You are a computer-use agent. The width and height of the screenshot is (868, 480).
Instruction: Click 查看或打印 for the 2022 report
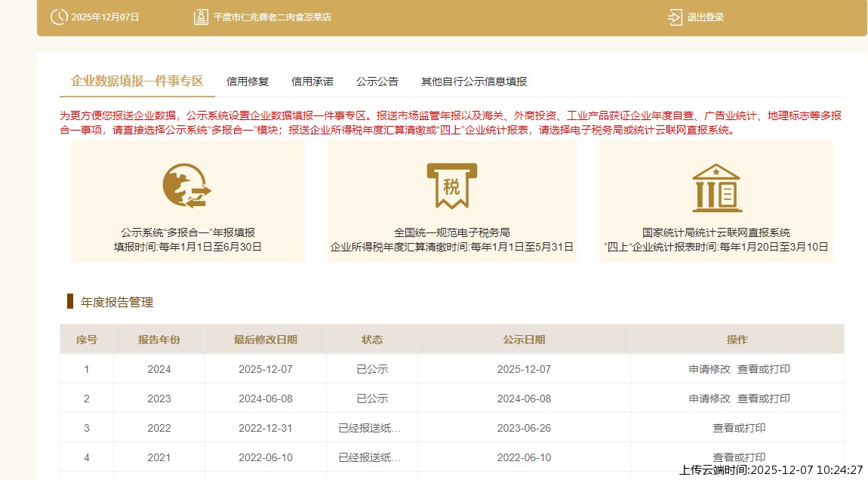pos(739,428)
